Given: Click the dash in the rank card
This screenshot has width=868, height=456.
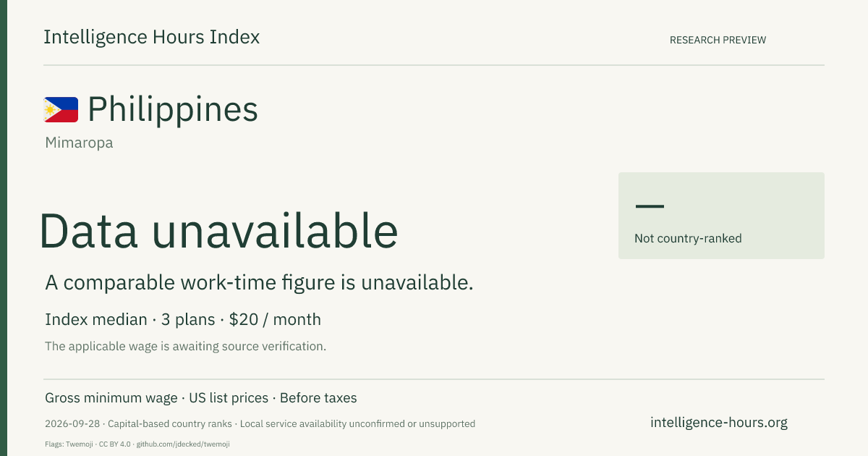Looking at the screenshot, I should [x=649, y=206].
